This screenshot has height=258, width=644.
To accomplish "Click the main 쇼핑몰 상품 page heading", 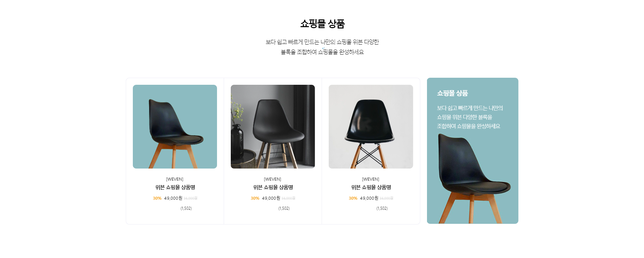I will (322, 24).
